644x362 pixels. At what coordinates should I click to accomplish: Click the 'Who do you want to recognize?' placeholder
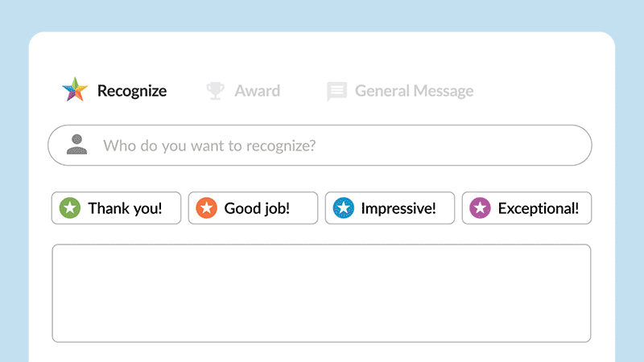click(x=209, y=146)
